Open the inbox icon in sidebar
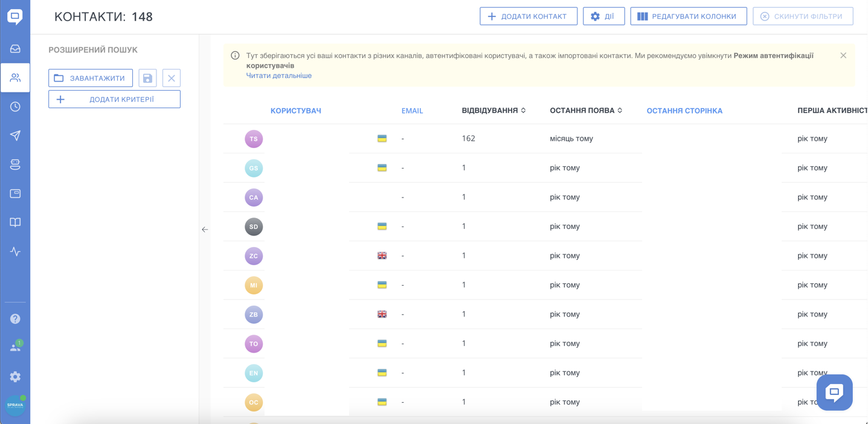 [x=15, y=49]
